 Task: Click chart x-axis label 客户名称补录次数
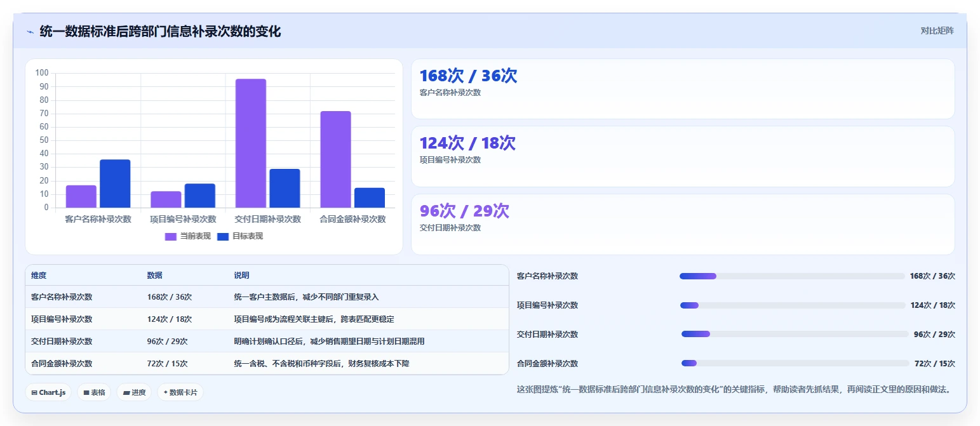(98, 219)
